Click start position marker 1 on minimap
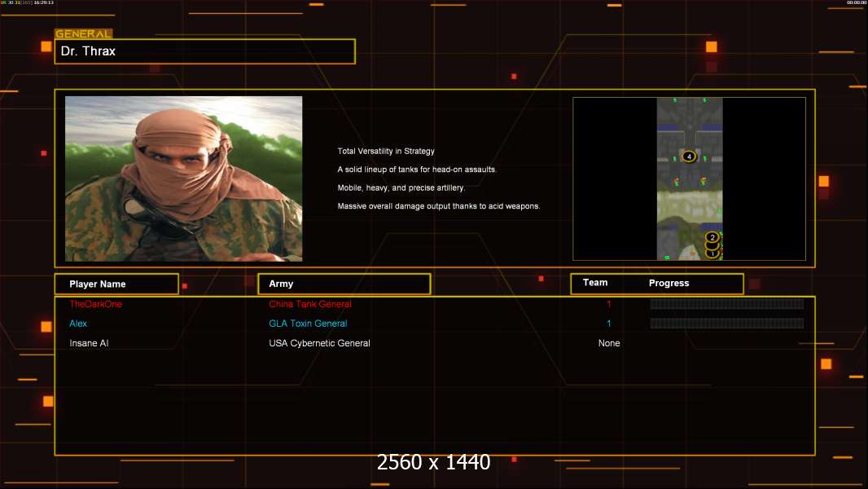 pos(712,254)
